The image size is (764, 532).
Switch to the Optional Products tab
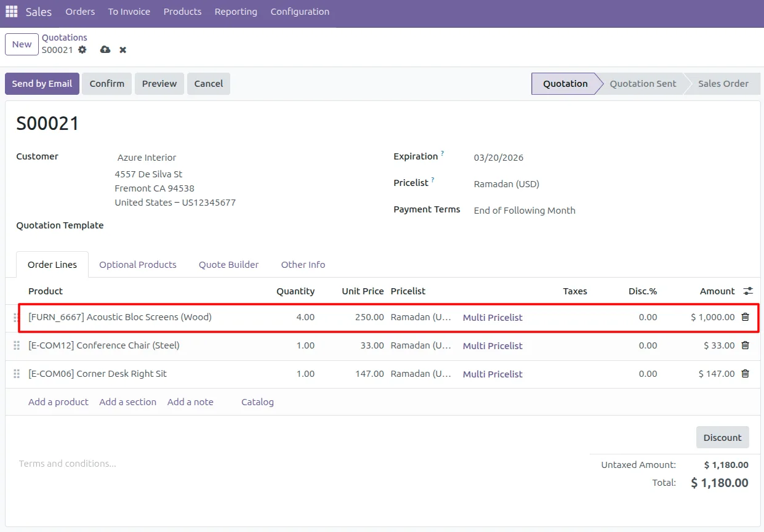138,265
